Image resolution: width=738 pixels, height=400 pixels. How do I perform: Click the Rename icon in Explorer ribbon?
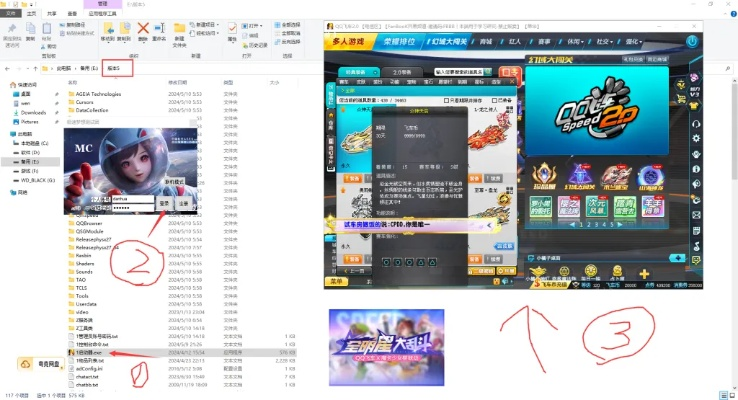tap(159, 28)
